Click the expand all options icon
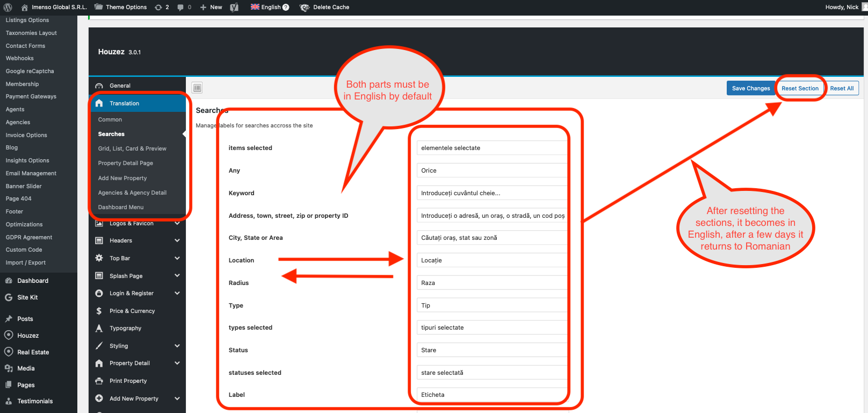The width and height of the screenshot is (868, 413). (197, 88)
